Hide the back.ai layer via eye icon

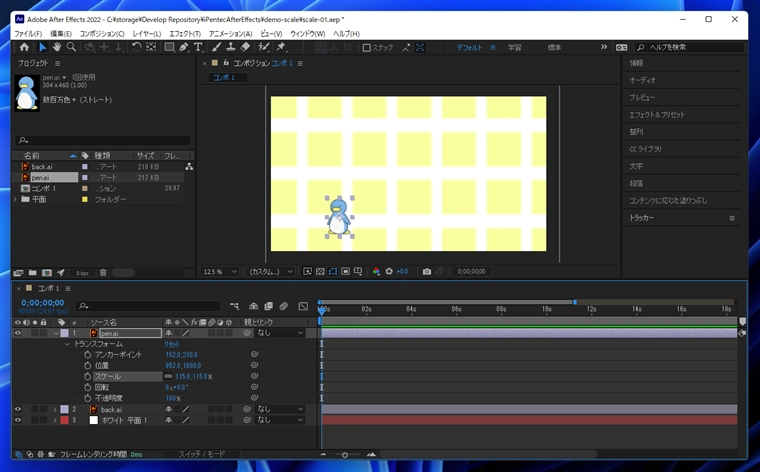coord(18,409)
